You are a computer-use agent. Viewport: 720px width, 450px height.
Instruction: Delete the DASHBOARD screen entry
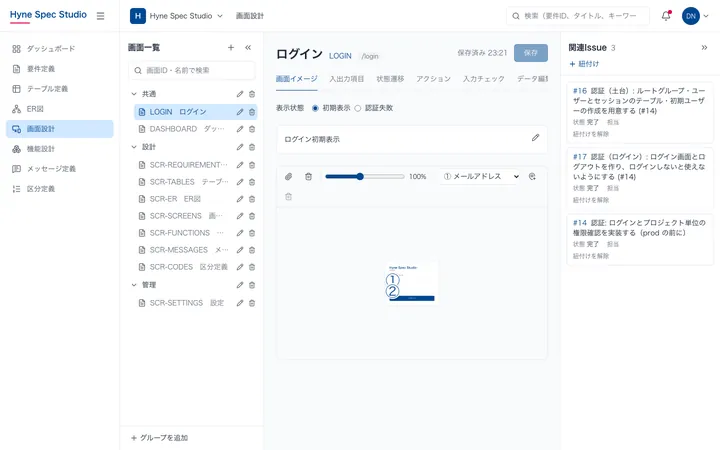(x=252, y=129)
